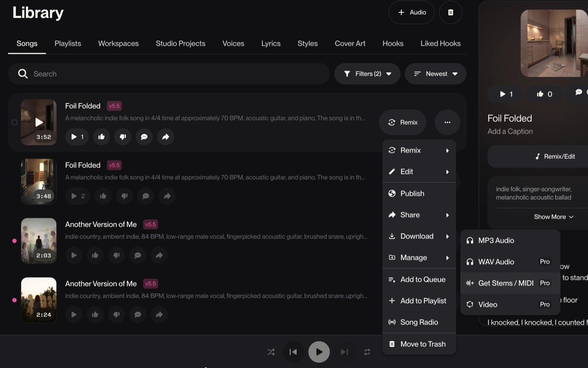588x368 pixels.
Task: Expand Show More in detail panel
Action: coord(553,217)
